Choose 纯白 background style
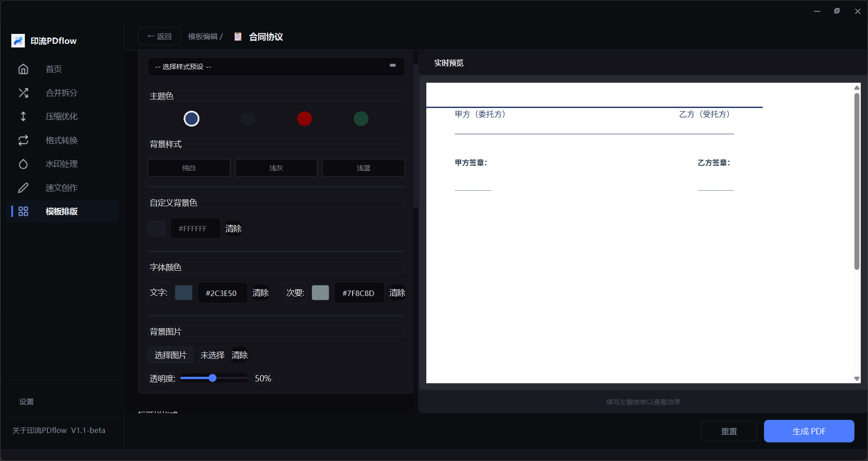This screenshot has height=461, width=868. pos(189,168)
